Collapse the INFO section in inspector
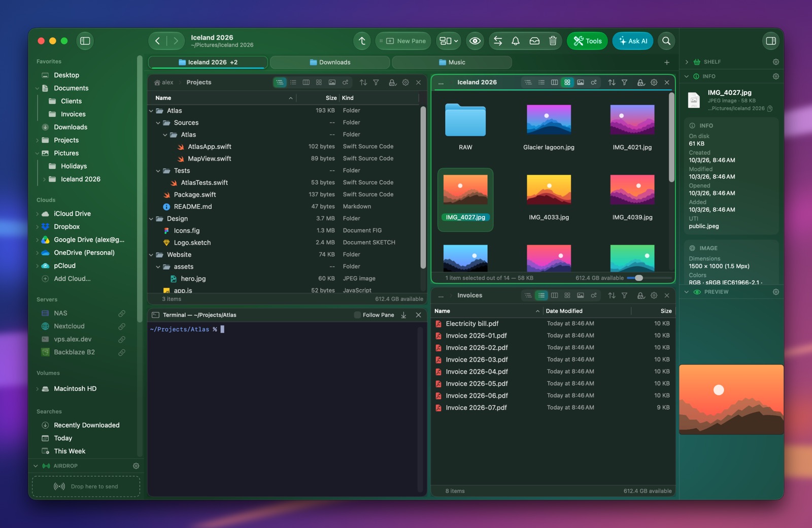The image size is (812, 528). pyautogui.click(x=687, y=77)
